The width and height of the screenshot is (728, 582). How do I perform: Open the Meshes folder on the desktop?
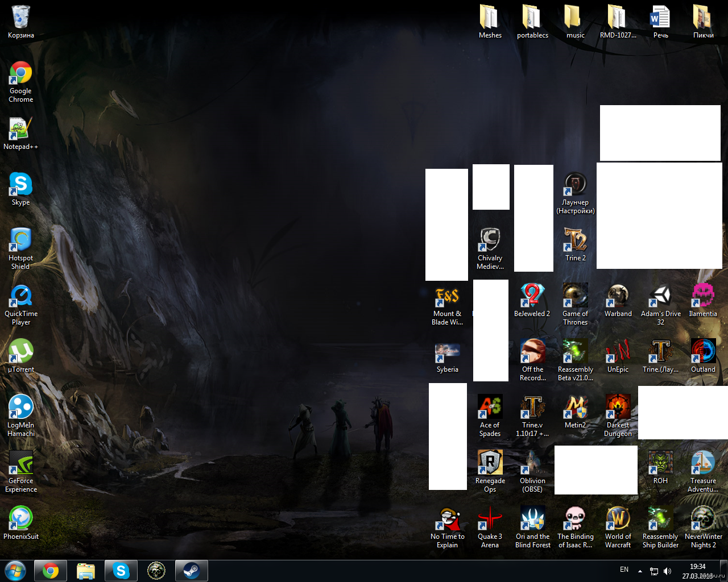490,17
